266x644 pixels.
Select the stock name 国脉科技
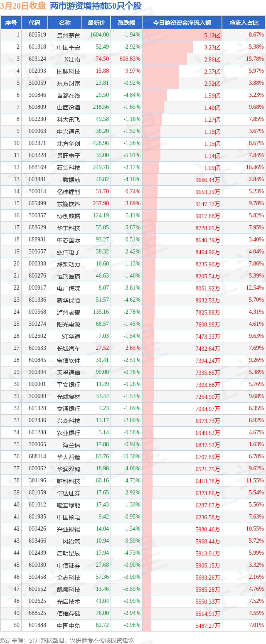point(69,71)
